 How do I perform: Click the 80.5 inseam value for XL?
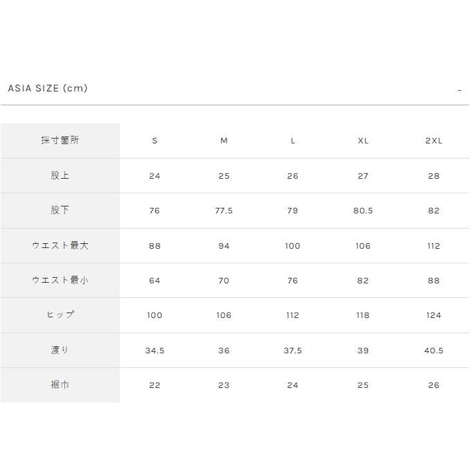(363, 211)
